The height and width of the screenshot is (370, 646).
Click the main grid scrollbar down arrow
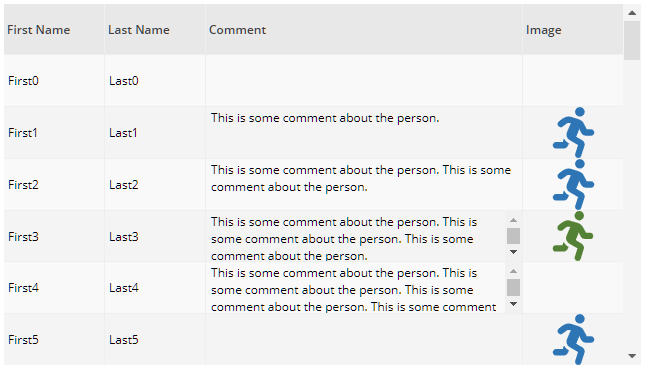coord(632,356)
